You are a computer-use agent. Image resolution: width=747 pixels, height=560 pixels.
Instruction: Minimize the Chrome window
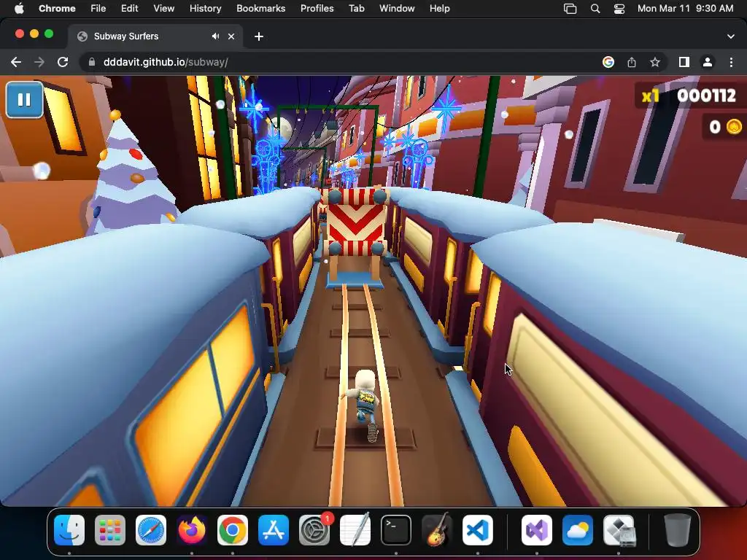click(x=34, y=34)
